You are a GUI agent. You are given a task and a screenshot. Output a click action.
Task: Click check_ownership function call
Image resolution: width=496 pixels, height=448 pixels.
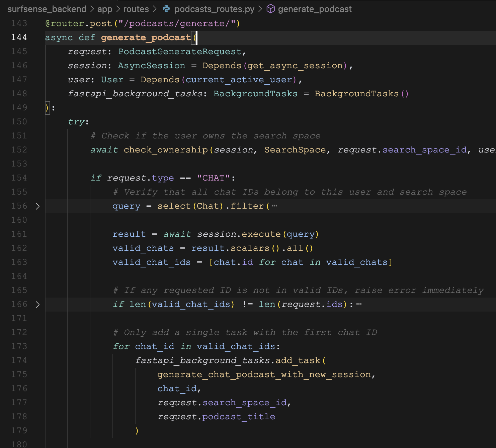pos(166,150)
